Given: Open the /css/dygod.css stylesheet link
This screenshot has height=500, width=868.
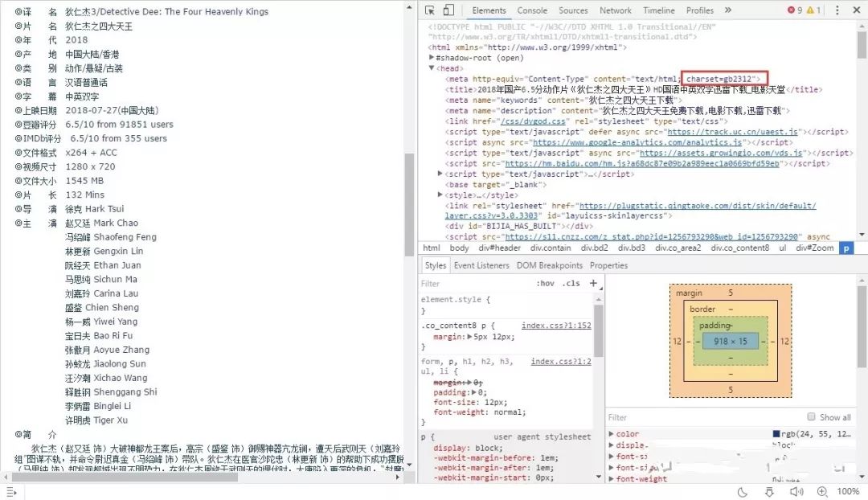Looking at the screenshot, I should pos(533,121).
